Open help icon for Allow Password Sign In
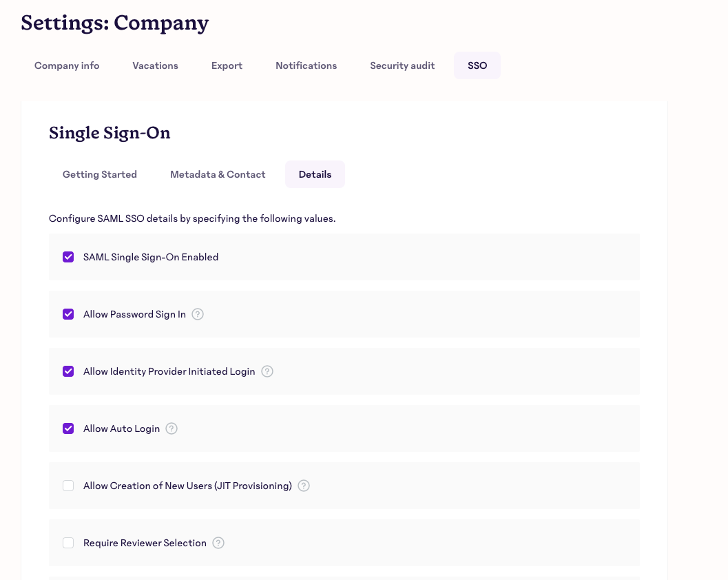 pyautogui.click(x=198, y=314)
